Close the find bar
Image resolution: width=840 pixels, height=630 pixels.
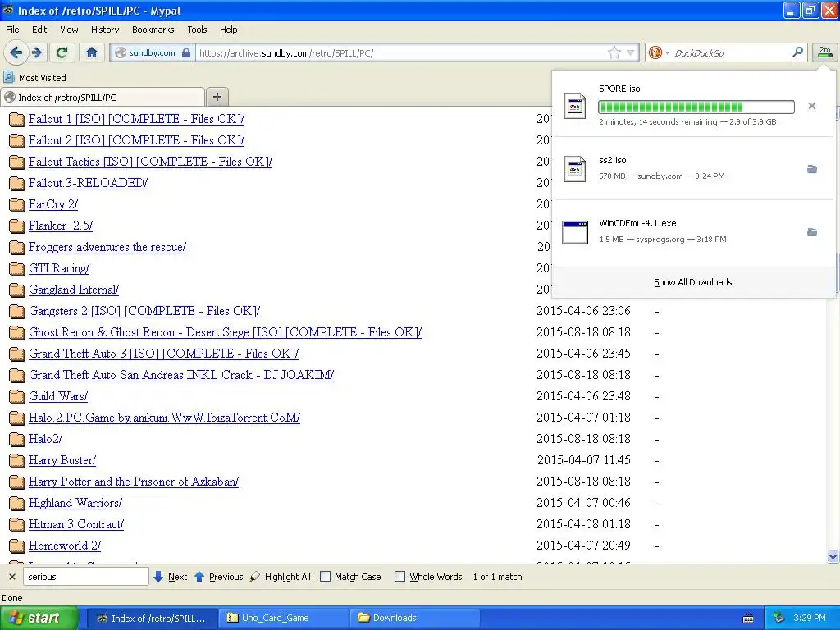pos(11,577)
